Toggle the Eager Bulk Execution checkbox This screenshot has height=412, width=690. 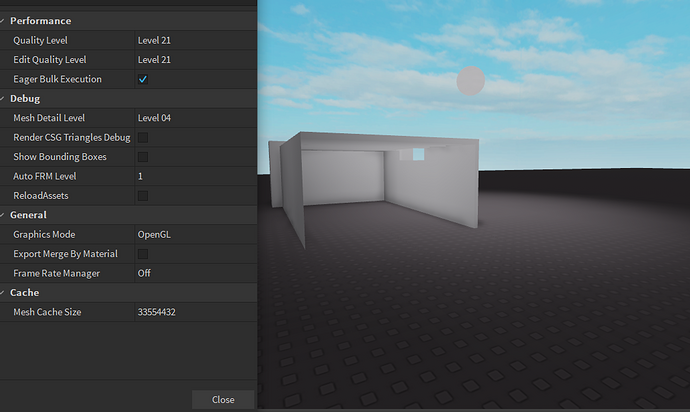coord(143,79)
